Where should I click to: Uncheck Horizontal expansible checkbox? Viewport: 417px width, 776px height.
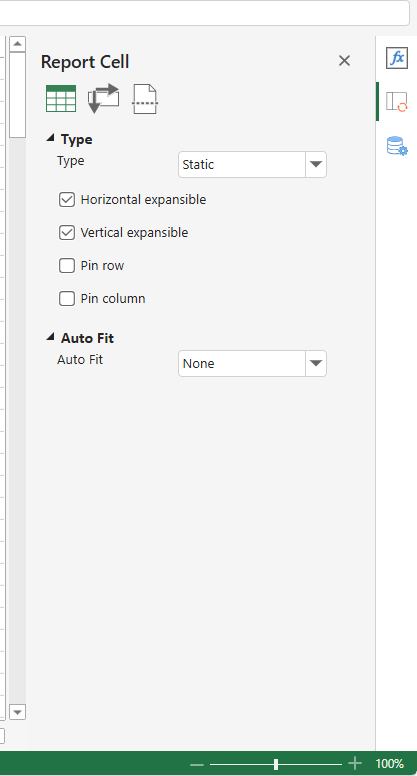click(x=67, y=199)
